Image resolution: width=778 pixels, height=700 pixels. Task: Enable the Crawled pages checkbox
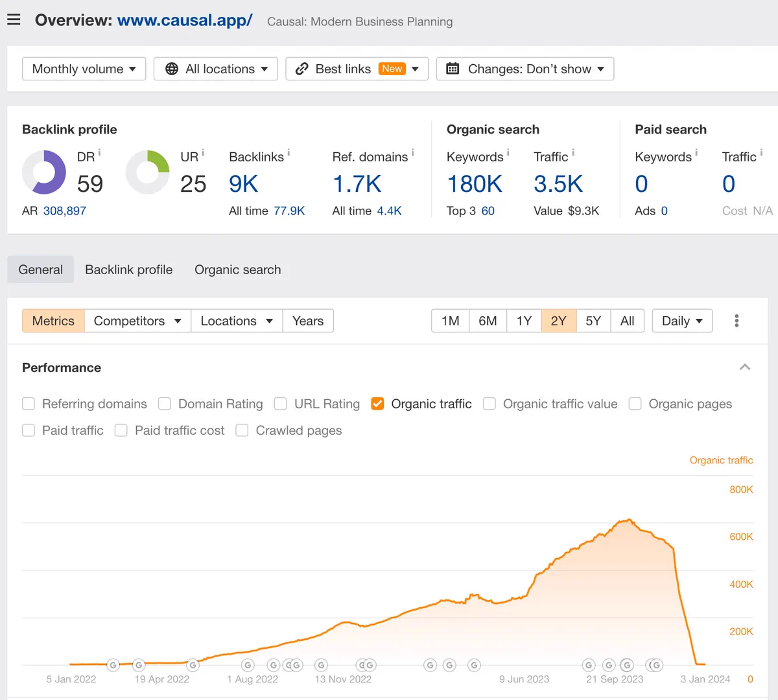(x=242, y=430)
